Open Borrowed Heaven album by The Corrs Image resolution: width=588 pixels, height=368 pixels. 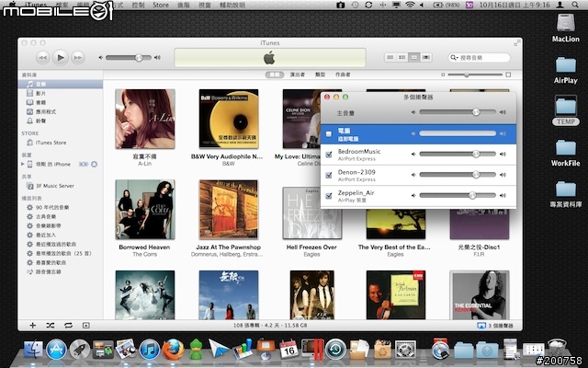pyautogui.click(x=145, y=210)
